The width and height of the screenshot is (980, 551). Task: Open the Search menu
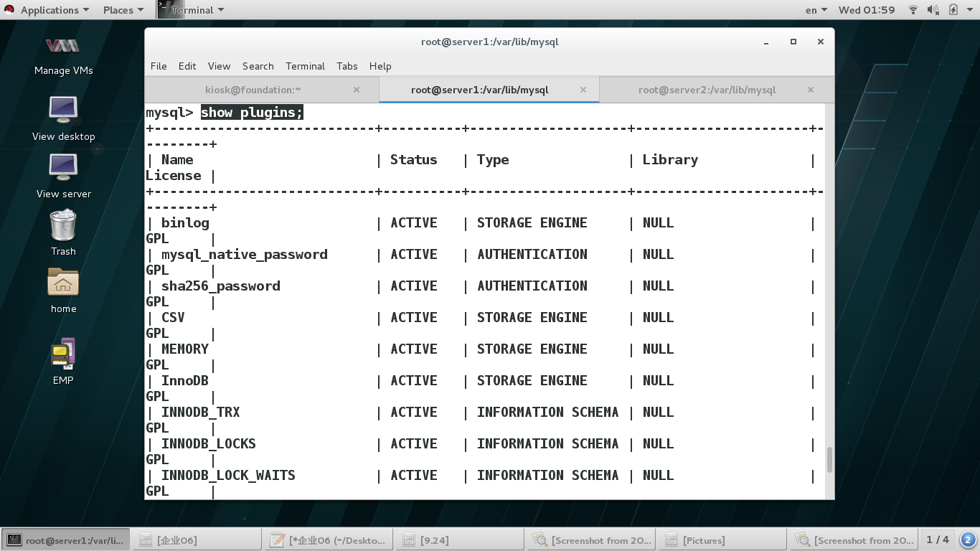(258, 66)
